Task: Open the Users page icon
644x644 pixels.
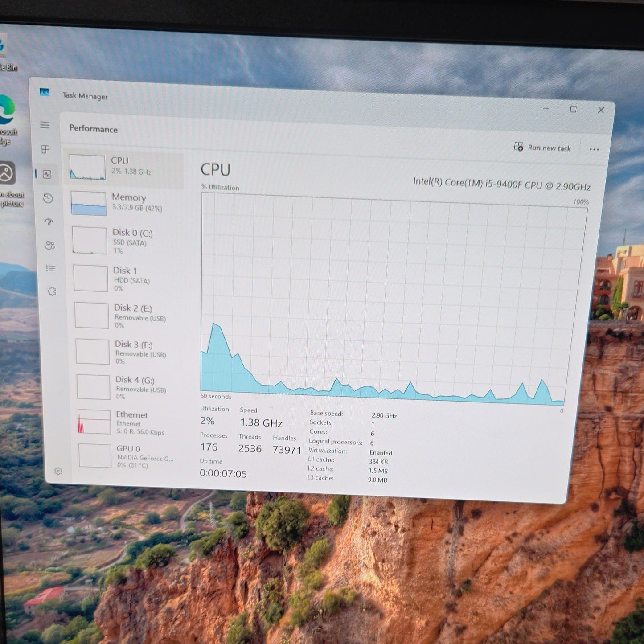Action: 50,245
